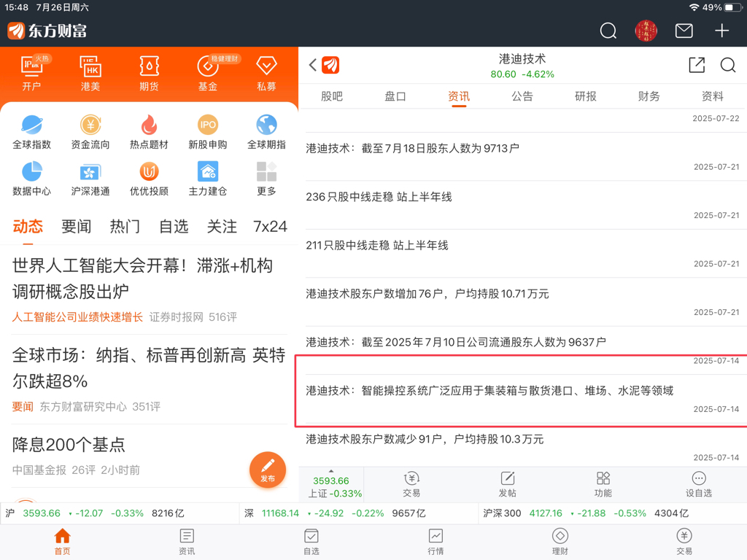Screen dimensions: 747x560
Task: Share 港迪技术 page via export icon
Action: coord(697,65)
